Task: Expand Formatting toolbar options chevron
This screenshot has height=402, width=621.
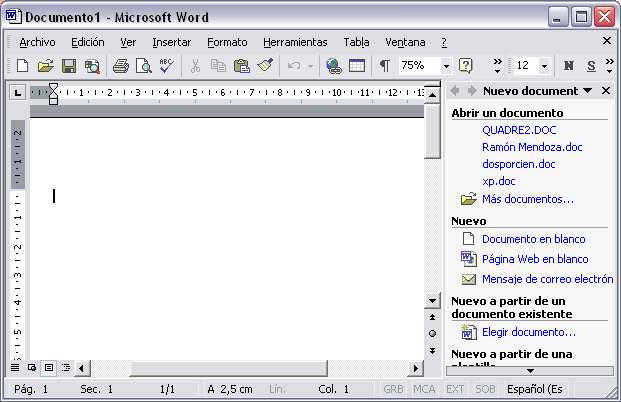Action: [x=610, y=66]
